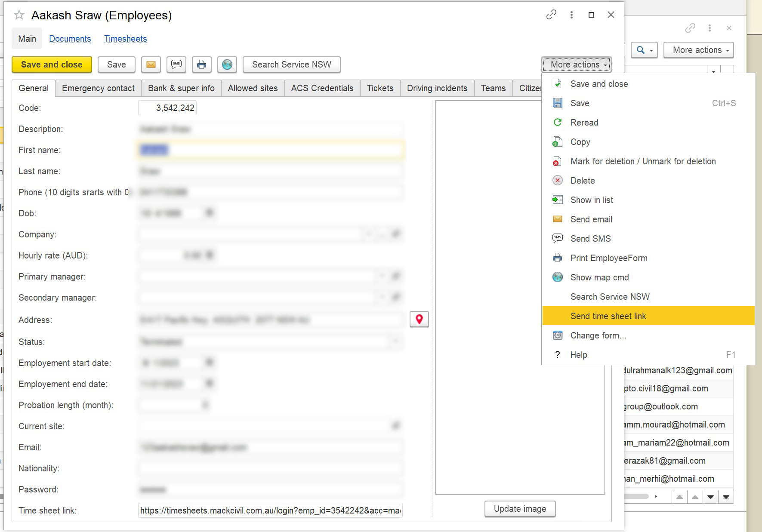The height and width of the screenshot is (532, 762).
Task: Click the Update image button
Action: [x=520, y=508]
